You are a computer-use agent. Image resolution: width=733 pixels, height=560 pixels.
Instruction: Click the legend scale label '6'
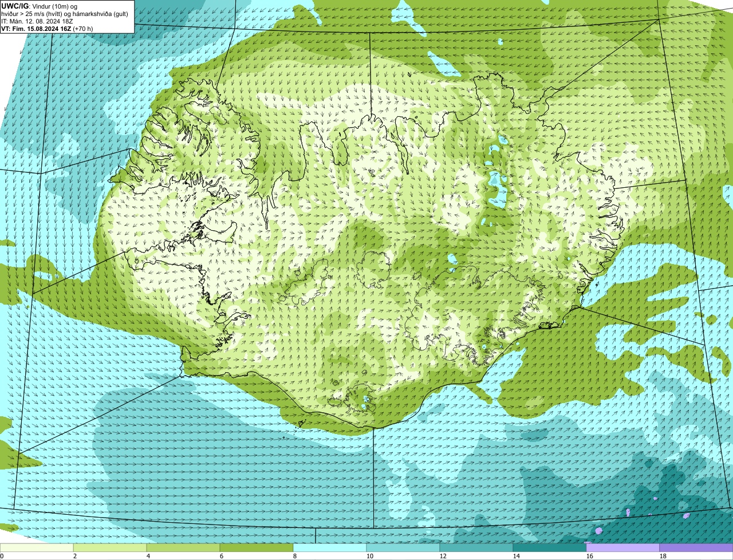click(x=222, y=556)
